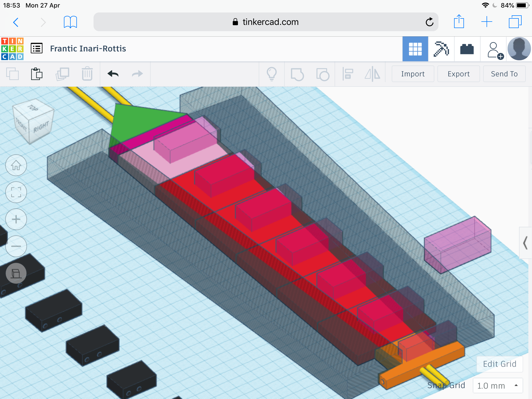This screenshot has width=532, height=399.
Task: Toggle perspective orthographic view cube button
Action: click(x=16, y=273)
